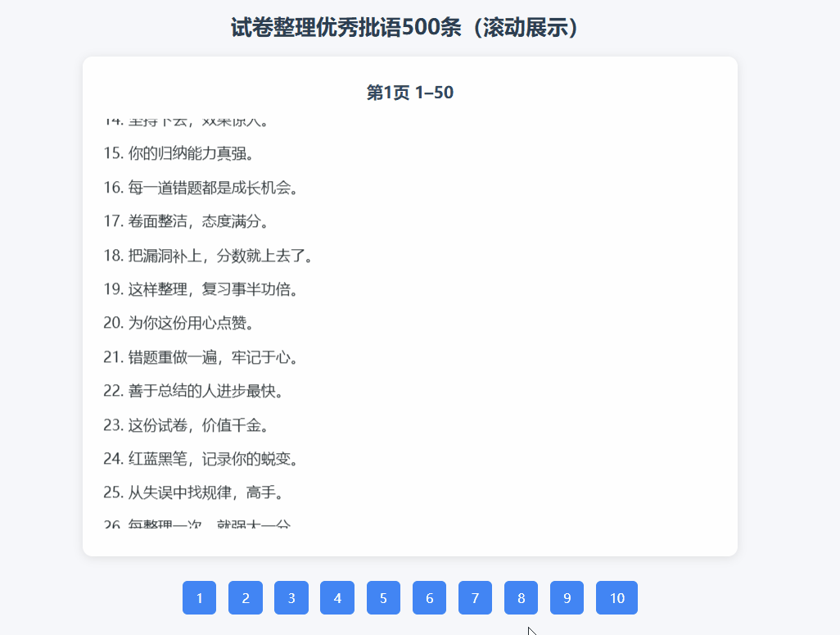Click the 第1页 1–50 heading

(411, 93)
